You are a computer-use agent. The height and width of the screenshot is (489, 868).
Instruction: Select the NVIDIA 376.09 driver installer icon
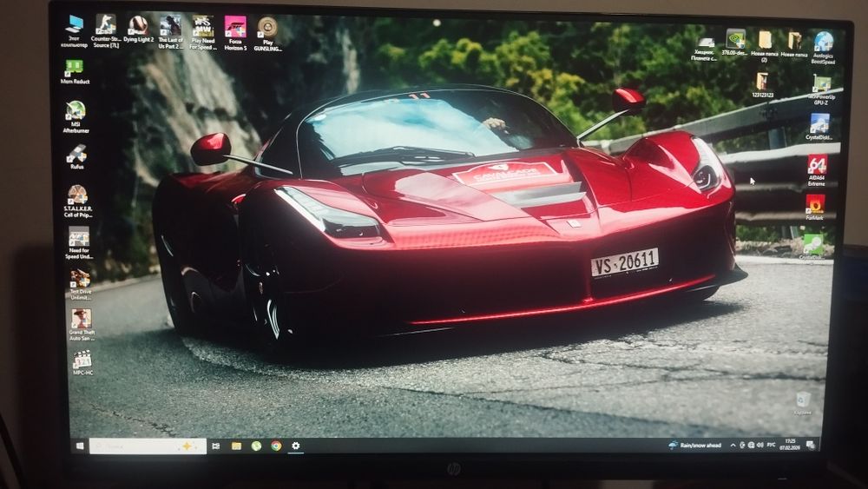pos(735,43)
